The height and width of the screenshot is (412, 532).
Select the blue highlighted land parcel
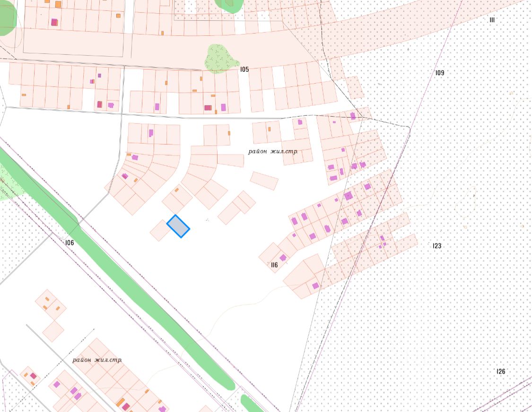(x=178, y=226)
